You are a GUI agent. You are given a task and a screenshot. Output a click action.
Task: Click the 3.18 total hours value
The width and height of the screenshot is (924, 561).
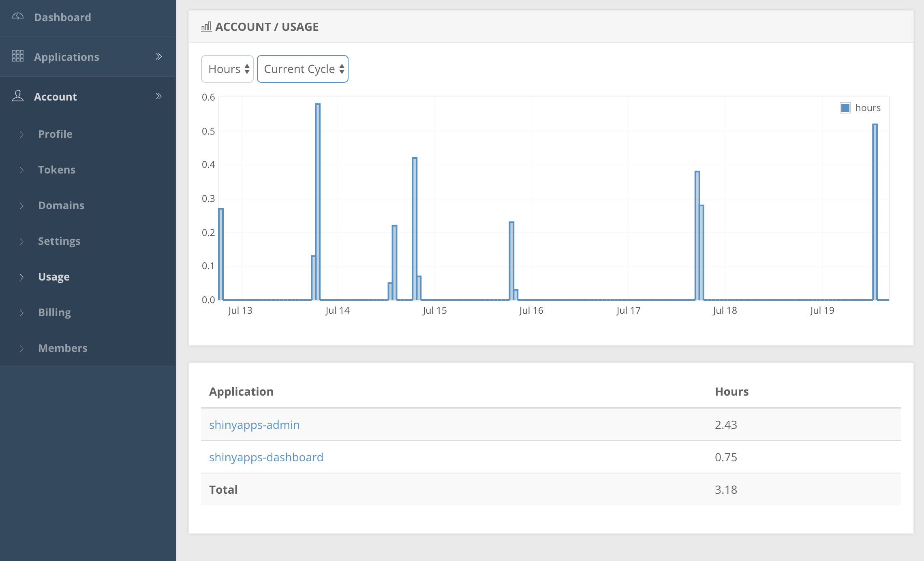coord(726,490)
